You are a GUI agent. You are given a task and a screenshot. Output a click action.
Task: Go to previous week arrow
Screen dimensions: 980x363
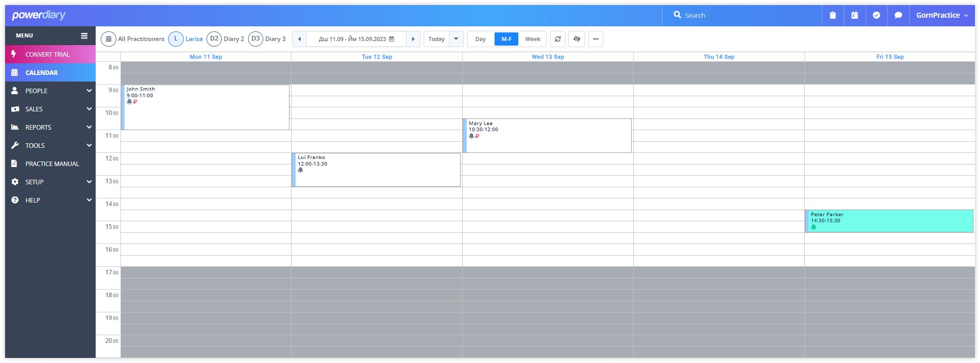point(299,39)
